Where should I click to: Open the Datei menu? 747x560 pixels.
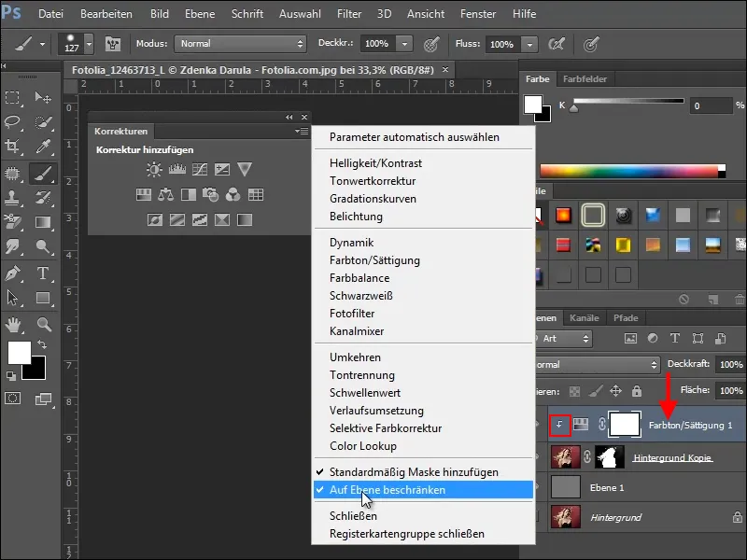(50, 14)
